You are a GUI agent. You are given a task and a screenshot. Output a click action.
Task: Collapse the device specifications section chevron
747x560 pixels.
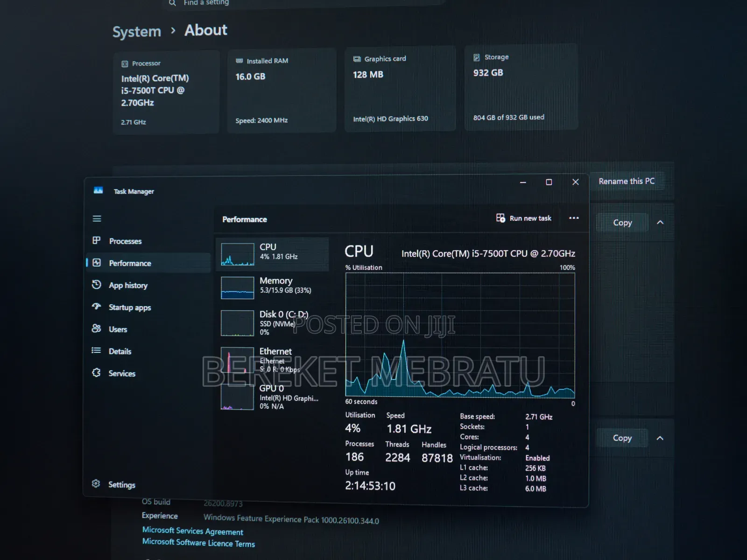point(660,223)
